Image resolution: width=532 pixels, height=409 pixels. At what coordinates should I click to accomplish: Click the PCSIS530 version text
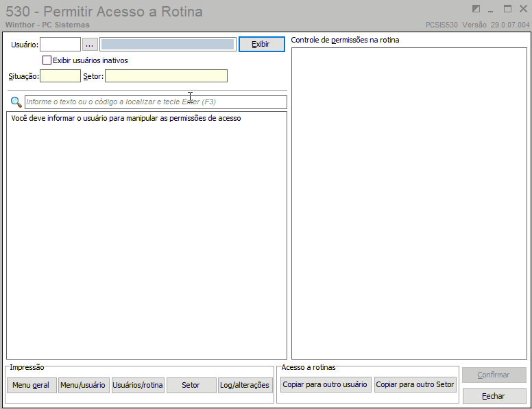click(x=477, y=25)
